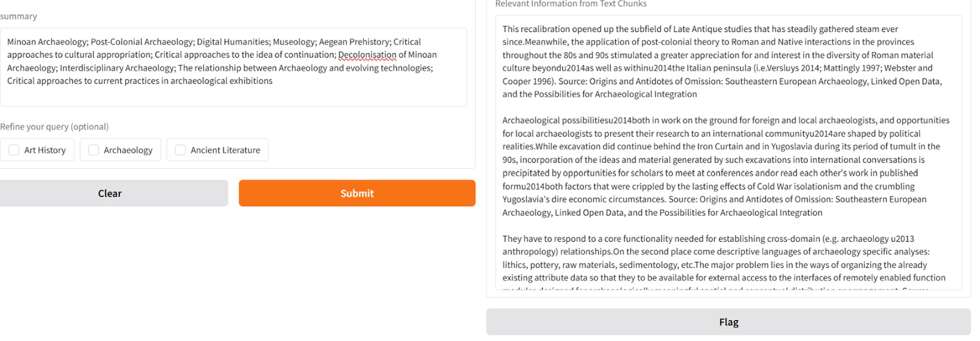Place cursor after "archaeological exhibitions" in the summary

pos(273,81)
